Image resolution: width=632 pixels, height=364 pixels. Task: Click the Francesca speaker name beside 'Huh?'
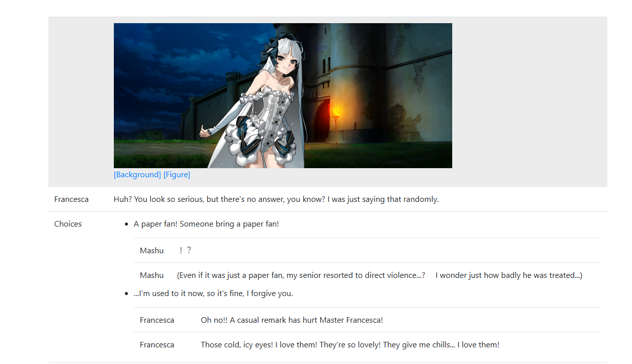pos(72,199)
